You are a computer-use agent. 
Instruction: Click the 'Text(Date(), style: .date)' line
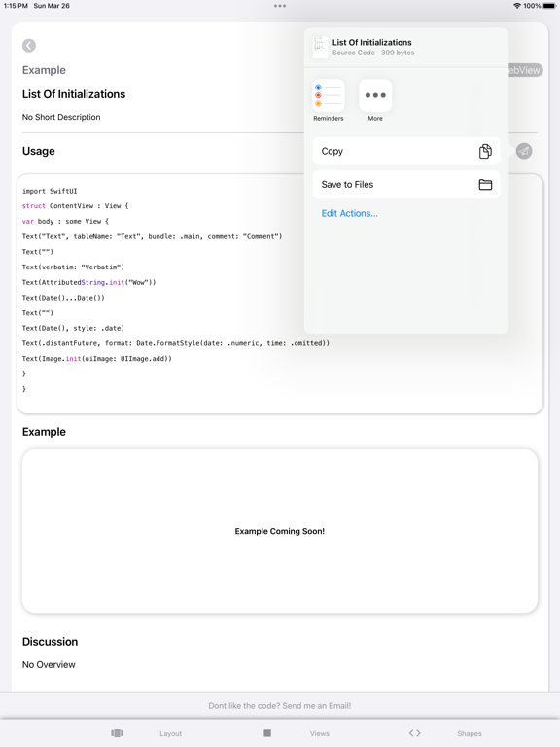(x=73, y=328)
